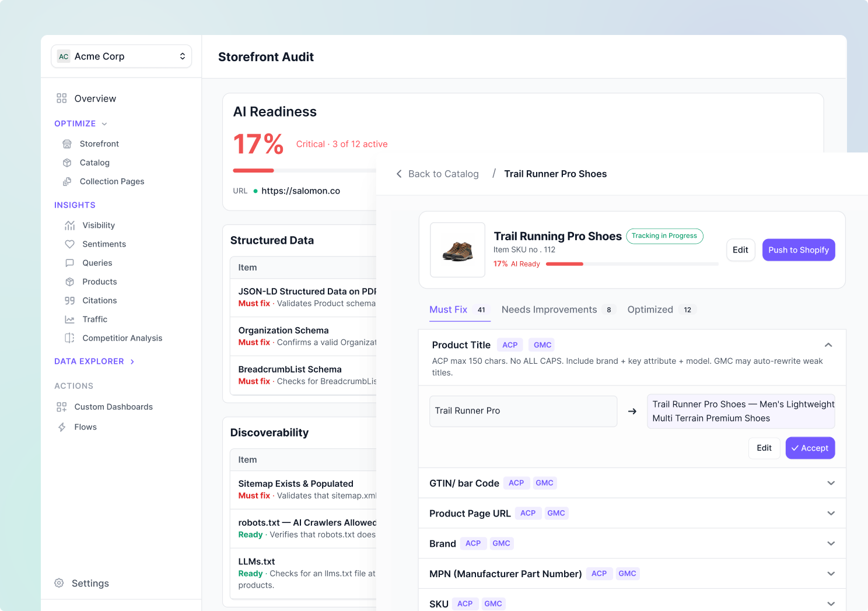Screen dimensions: 868x611
Task: Click the Settings gear icon
Action: (x=59, y=583)
